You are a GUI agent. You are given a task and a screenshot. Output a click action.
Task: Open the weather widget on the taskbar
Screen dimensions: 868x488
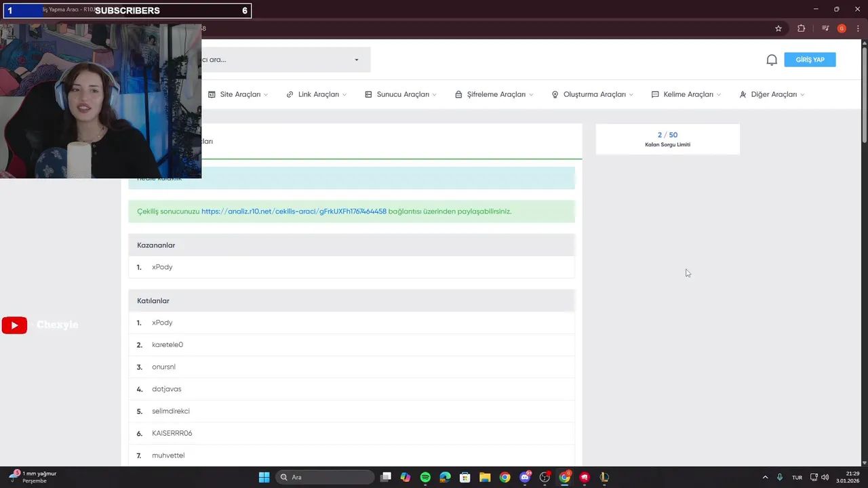pos(33,477)
